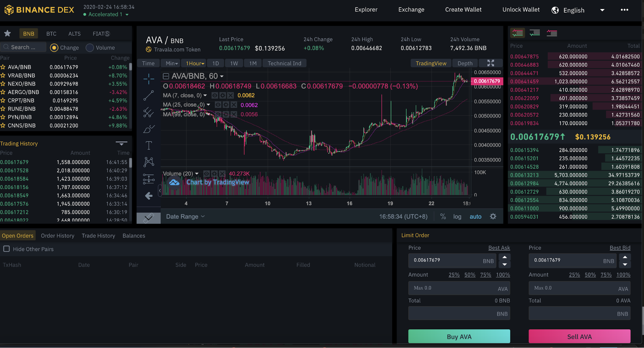The height and width of the screenshot is (348, 644).
Task: Switch to the Order History tab
Action: coord(57,236)
